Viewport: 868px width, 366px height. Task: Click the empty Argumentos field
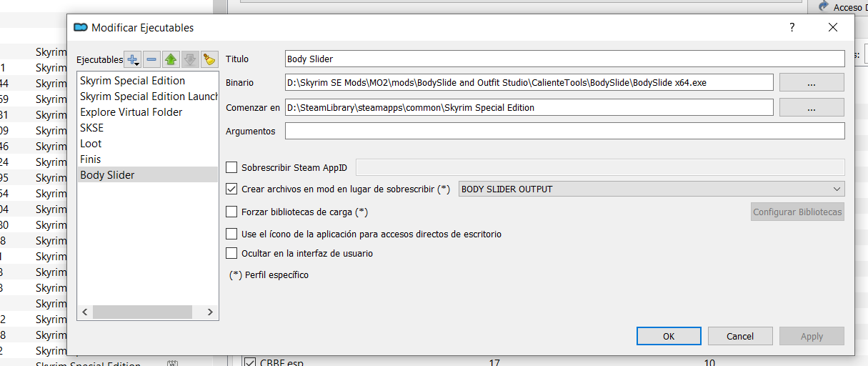(564, 131)
